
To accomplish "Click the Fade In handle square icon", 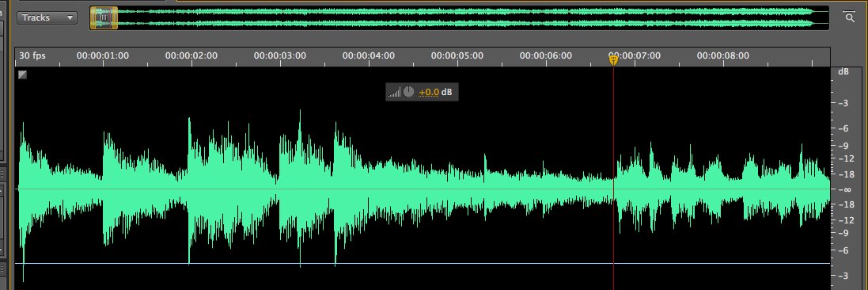I will point(22,74).
